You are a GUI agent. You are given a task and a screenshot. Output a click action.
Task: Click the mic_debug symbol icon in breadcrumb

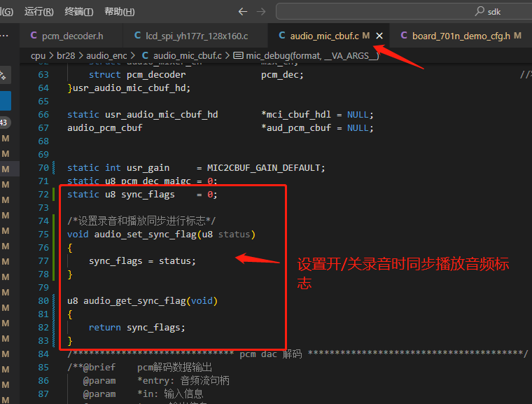(x=238, y=55)
